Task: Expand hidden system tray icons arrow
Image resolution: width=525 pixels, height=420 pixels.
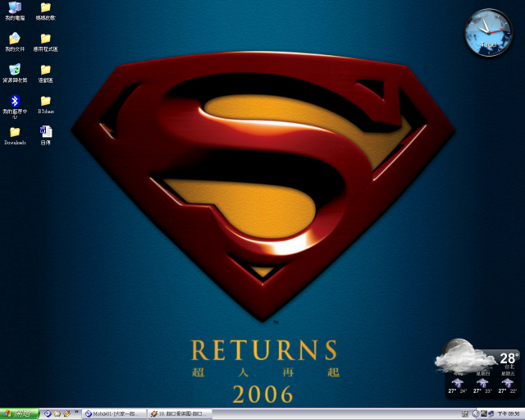Action: [476, 414]
